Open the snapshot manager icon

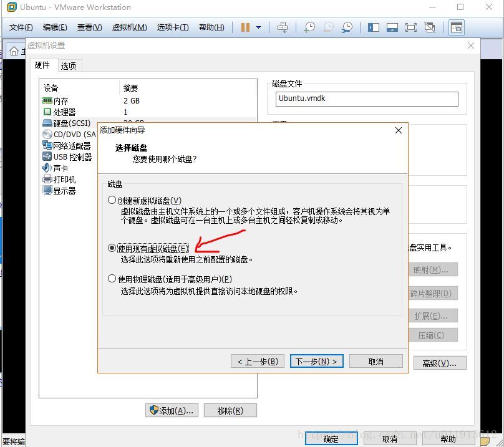tap(347, 27)
